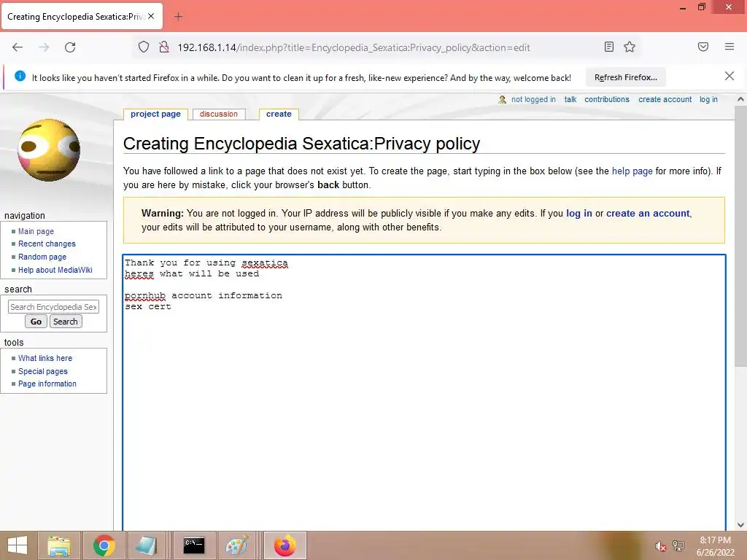The image size is (747, 560).
Task: Click the insecure connection padlock icon
Action: [164, 47]
